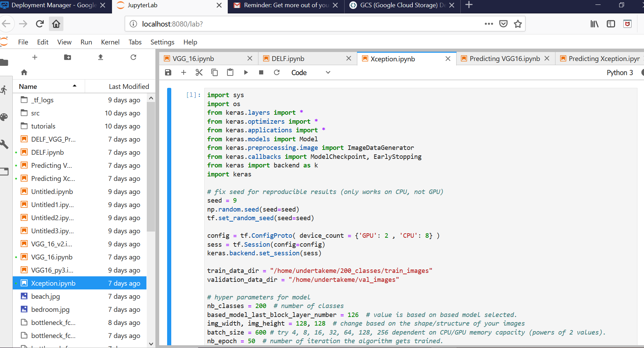
Task: Cut the selected cells with scissors icon
Action: 199,72
